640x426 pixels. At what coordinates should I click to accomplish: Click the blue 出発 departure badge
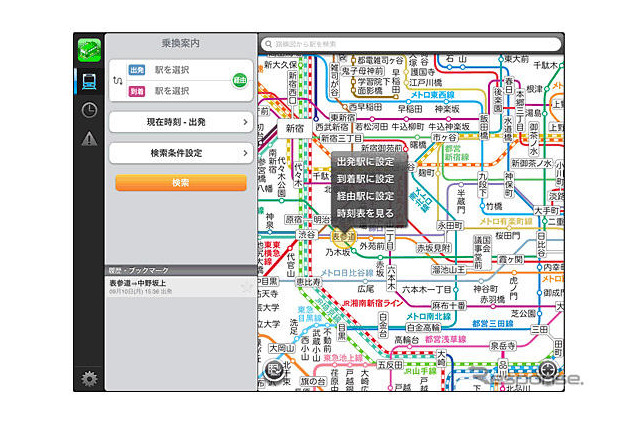click(137, 70)
